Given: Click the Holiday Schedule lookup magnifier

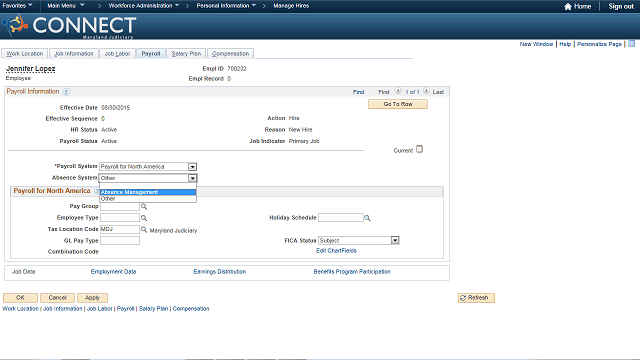Looking at the screenshot, I should click(x=367, y=218).
